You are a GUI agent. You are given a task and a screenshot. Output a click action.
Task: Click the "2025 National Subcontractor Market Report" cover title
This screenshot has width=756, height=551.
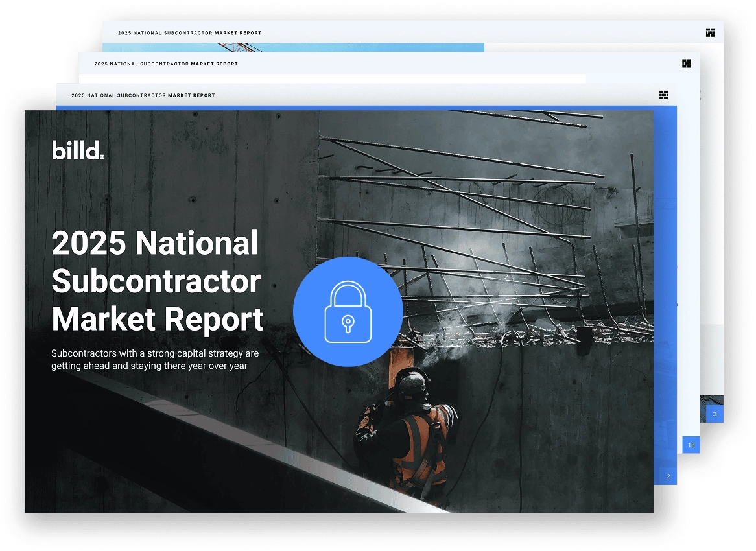[x=158, y=281]
